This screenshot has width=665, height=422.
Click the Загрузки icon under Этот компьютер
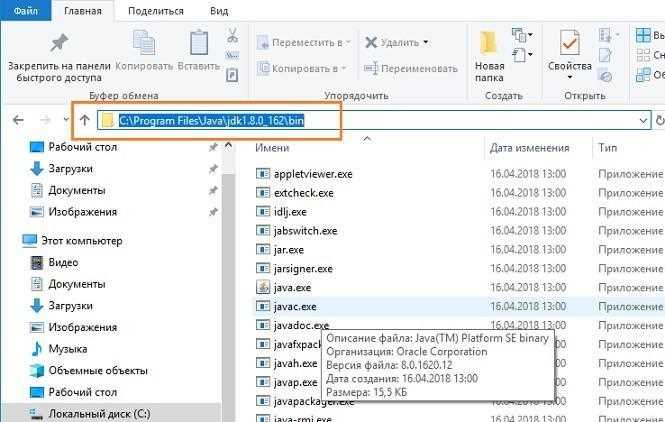point(37,305)
